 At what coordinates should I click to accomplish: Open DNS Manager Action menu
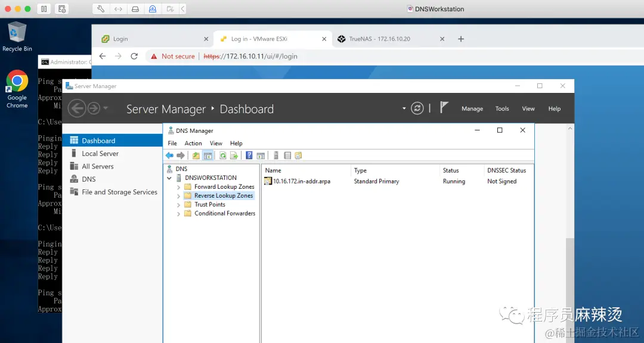click(193, 143)
